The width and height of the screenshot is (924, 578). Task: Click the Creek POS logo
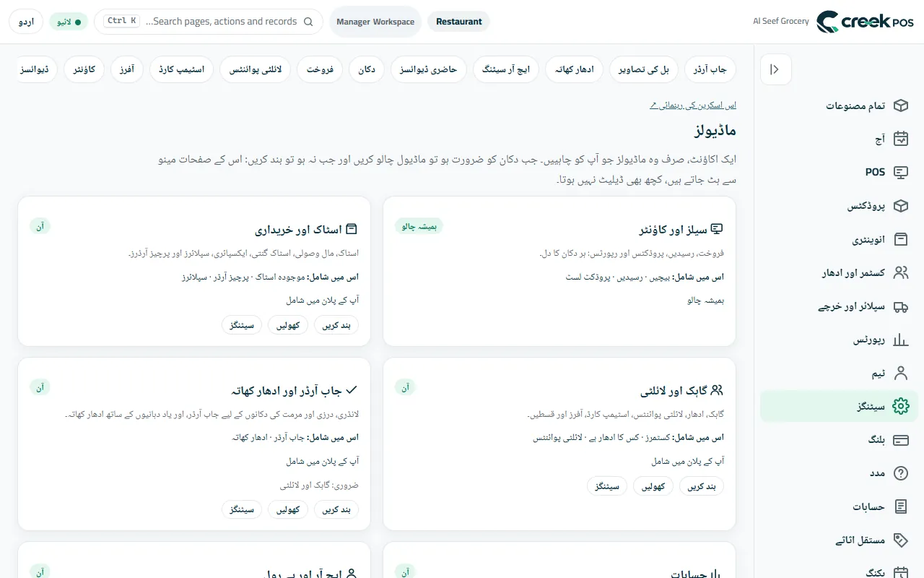pyautogui.click(x=864, y=22)
